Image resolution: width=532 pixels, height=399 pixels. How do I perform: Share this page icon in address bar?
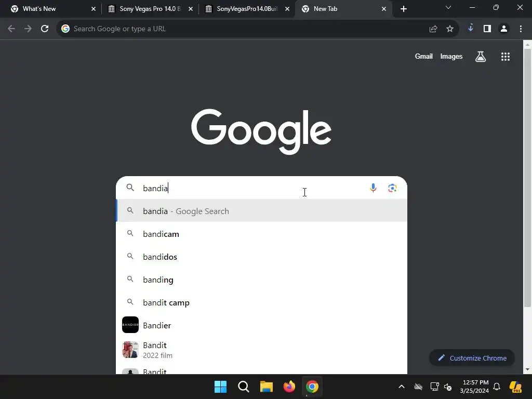click(x=433, y=29)
